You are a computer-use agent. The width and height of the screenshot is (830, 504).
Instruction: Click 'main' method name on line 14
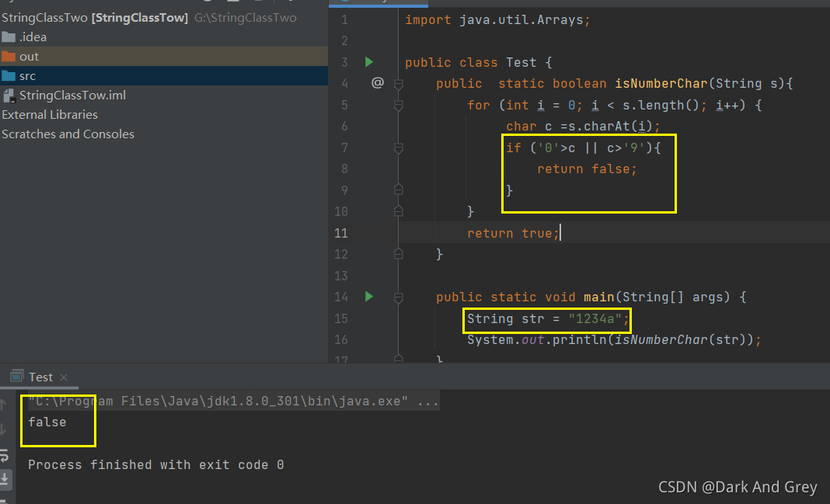click(x=598, y=297)
